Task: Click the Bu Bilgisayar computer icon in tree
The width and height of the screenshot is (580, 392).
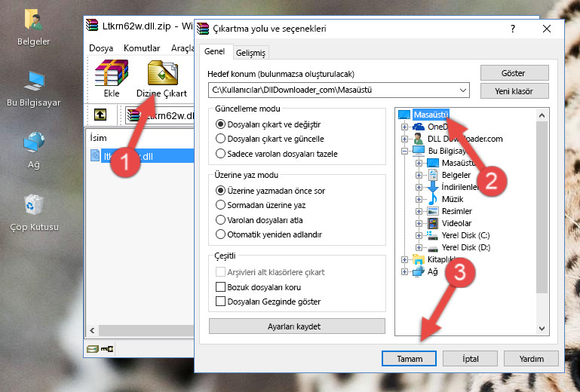Action: point(419,151)
